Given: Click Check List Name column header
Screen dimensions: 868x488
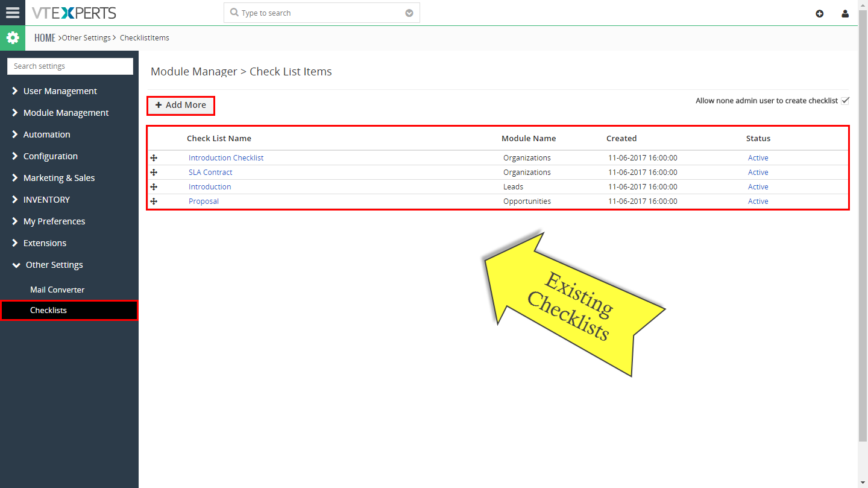Looking at the screenshot, I should tap(219, 138).
